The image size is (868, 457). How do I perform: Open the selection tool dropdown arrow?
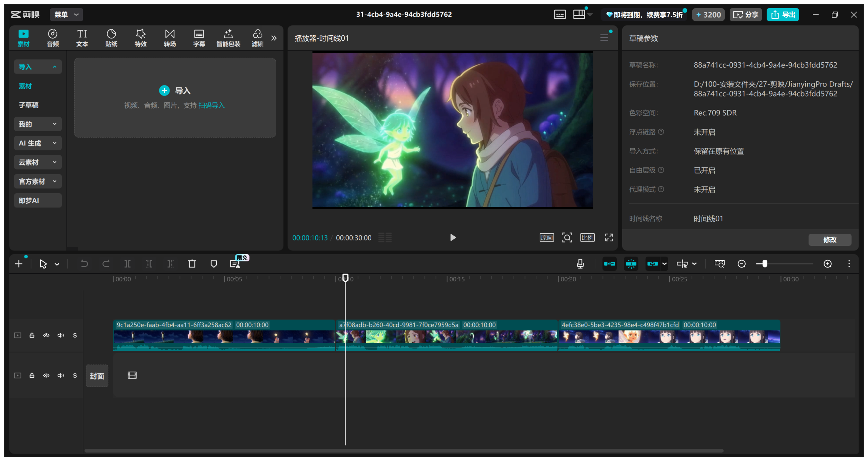[57, 264]
